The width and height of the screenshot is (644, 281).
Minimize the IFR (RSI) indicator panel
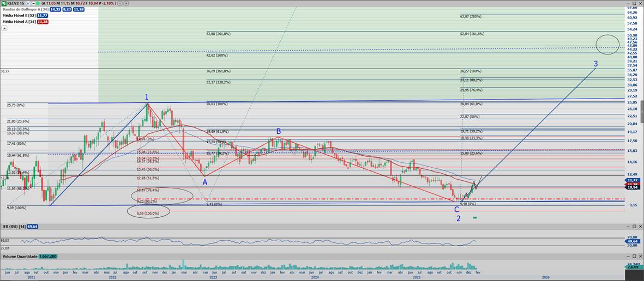click(629, 225)
